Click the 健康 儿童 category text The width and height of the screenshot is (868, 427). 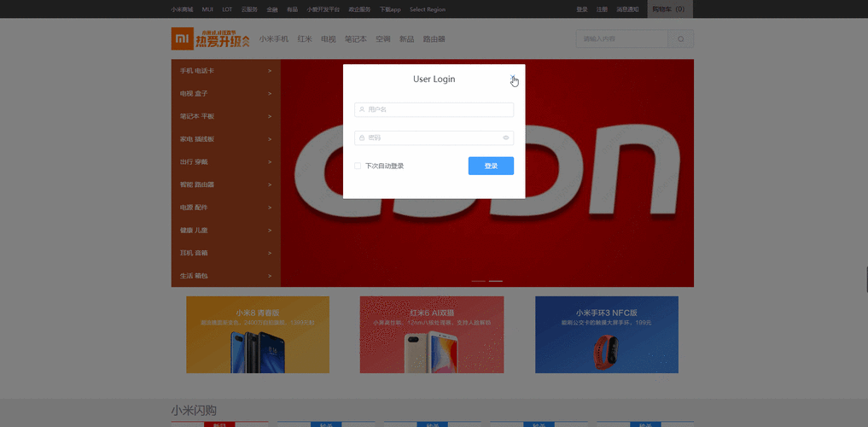193,230
